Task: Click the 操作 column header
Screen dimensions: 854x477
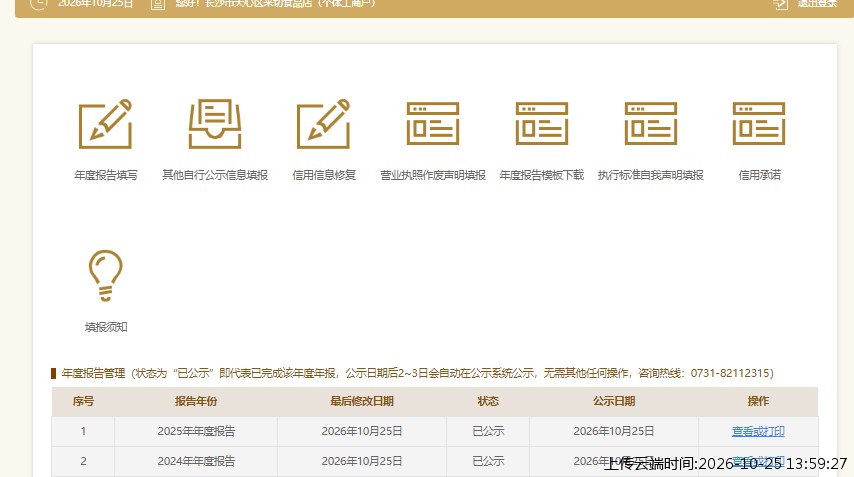Action: coord(758,401)
